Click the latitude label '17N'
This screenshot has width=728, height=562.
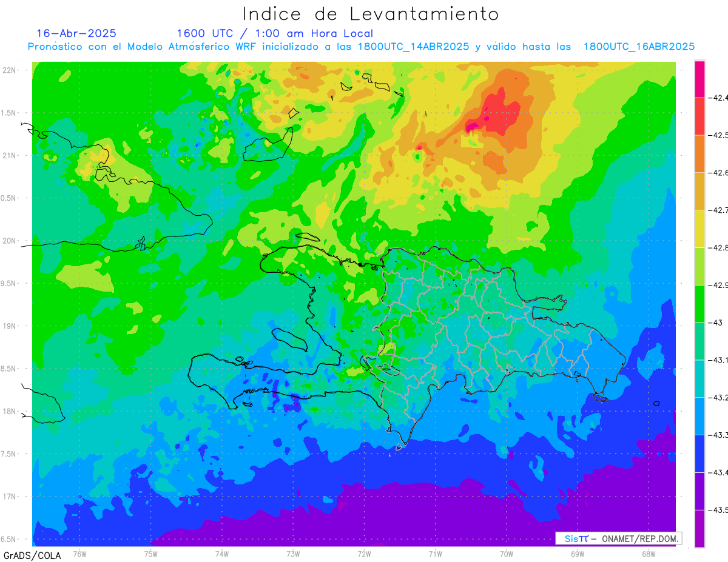pyautogui.click(x=8, y=497)
